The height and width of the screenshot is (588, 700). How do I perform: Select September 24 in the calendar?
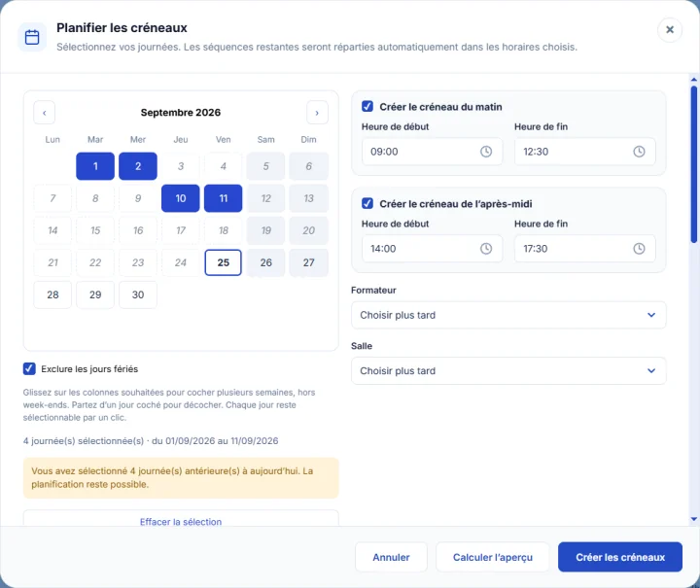pos(181,262)
